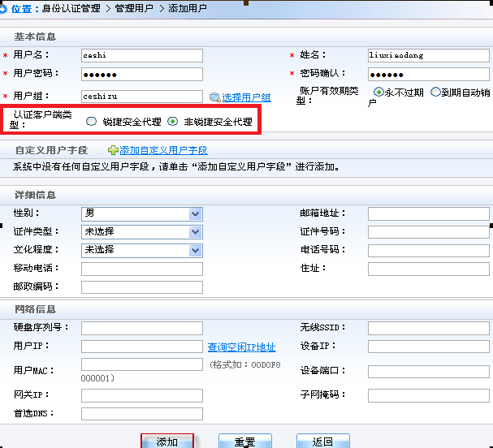493x448 pixels.
Task: Click into the 用户MAC input box
Action: coord(141,364)
